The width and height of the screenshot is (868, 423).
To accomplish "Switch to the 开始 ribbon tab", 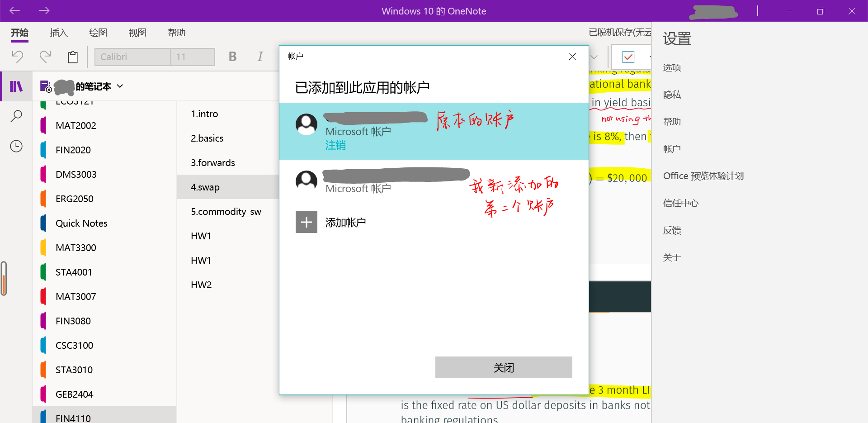I will pos(19,33).
